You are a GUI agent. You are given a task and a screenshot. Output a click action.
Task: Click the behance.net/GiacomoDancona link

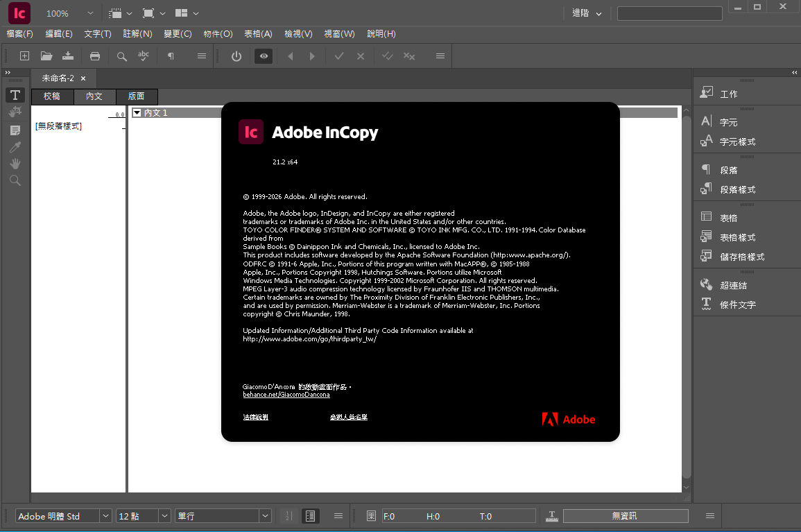[x=286, y=394]
